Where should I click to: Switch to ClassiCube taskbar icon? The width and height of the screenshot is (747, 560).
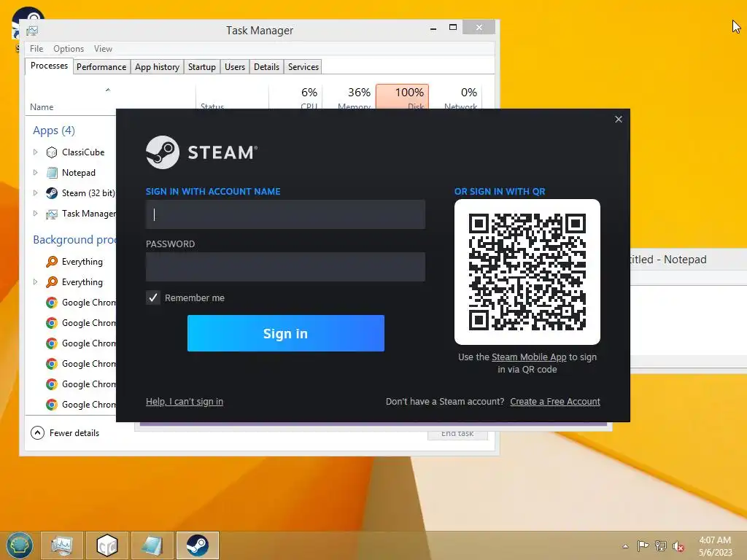(107, 545)
